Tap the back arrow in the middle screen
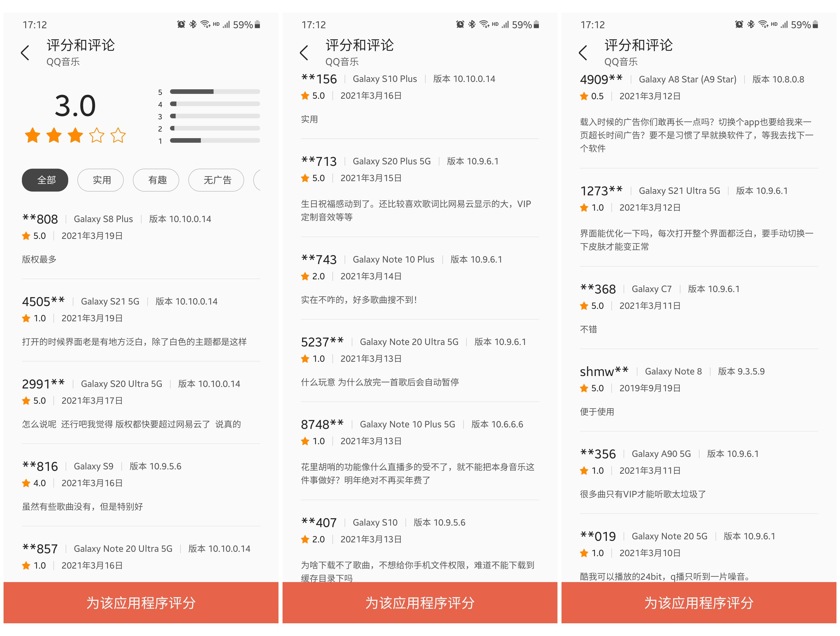 (304, 53)
